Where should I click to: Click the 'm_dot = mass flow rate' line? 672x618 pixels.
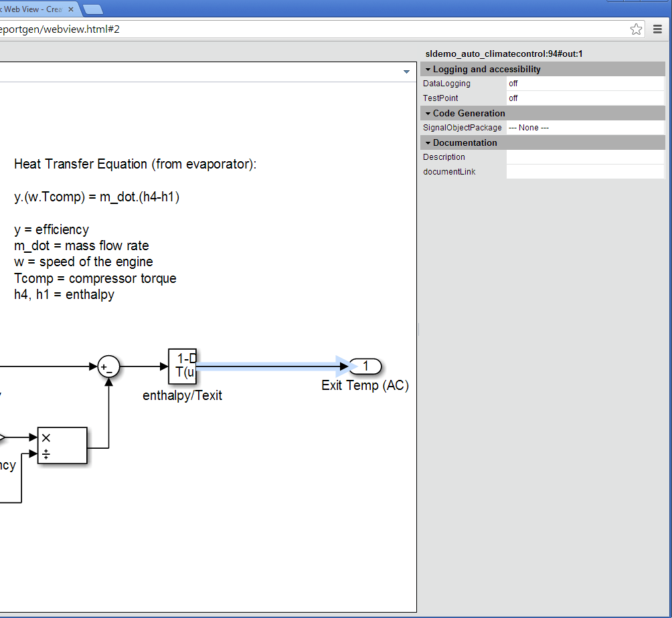click(82, 246)
